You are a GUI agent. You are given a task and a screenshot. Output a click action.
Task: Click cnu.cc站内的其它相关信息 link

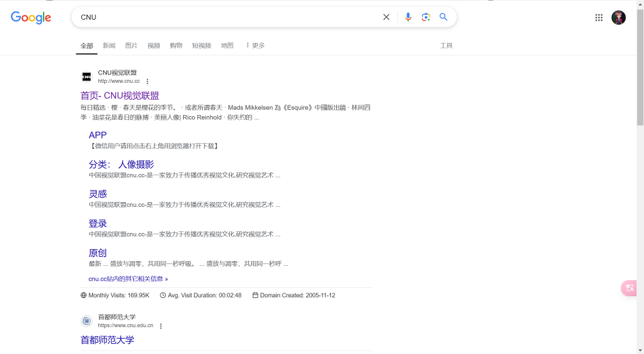pyautogui.click(x=128, y=279)
